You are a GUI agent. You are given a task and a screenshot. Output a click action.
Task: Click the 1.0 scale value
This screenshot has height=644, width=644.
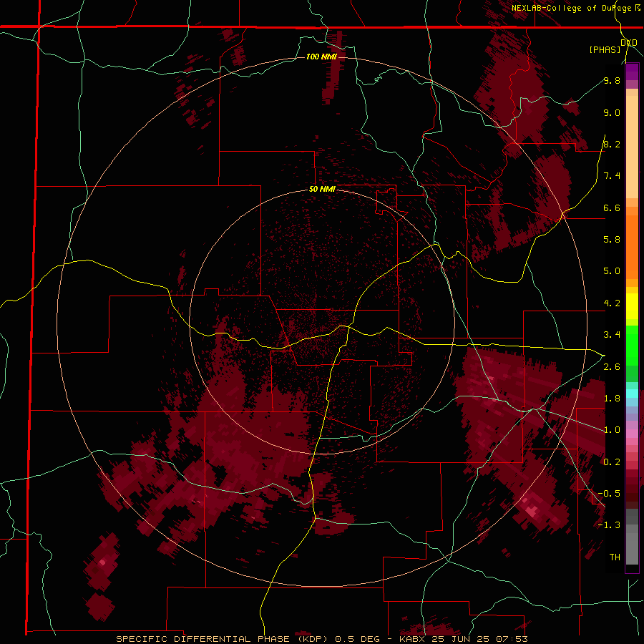click(x=612, y=430)
